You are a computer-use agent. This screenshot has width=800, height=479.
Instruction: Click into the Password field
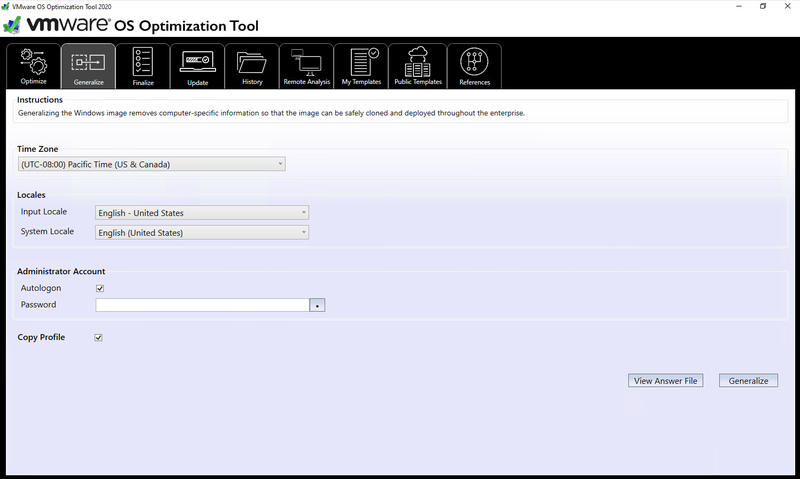[x=202, y=305]
